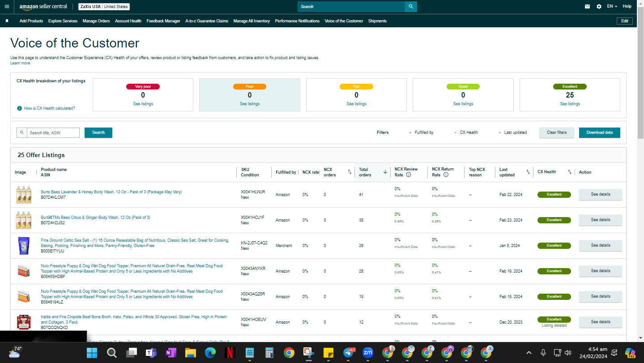Click SKU text KN-2J0T-C4Q2
644x363 pixels.
tap(254, 243)
